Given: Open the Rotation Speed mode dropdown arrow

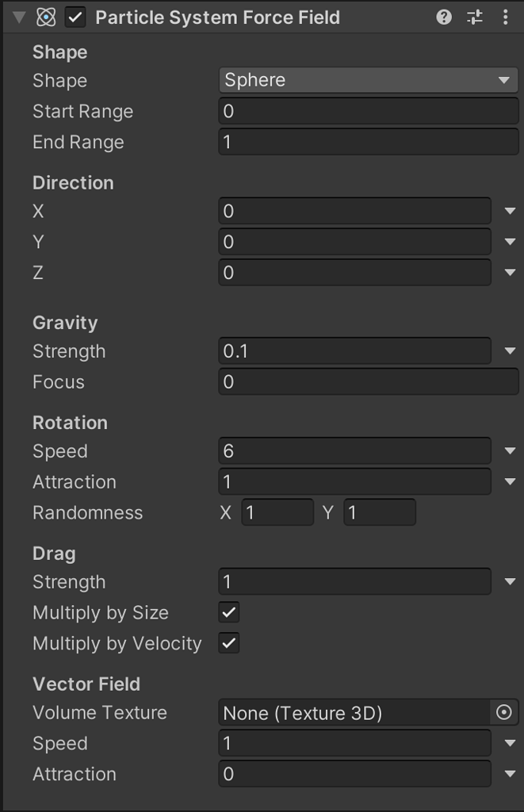Looking at the screenshot, I should tap(509, 451).
